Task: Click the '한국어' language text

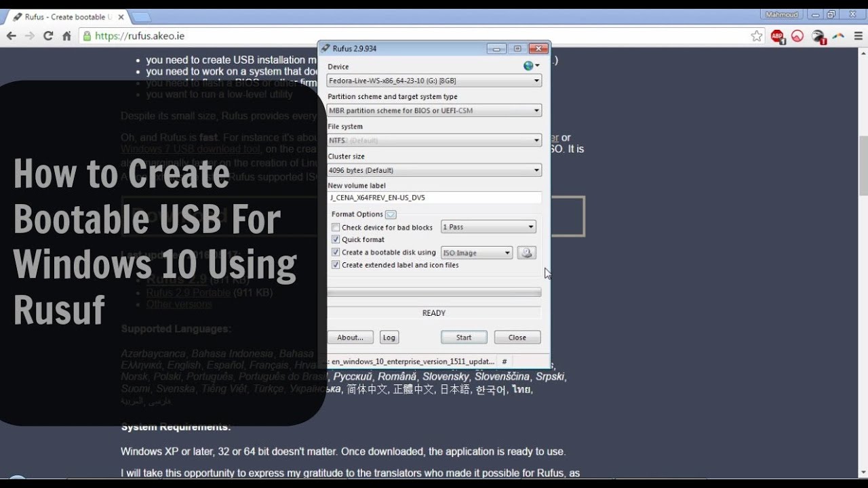Action: click(x=491, y=389)
